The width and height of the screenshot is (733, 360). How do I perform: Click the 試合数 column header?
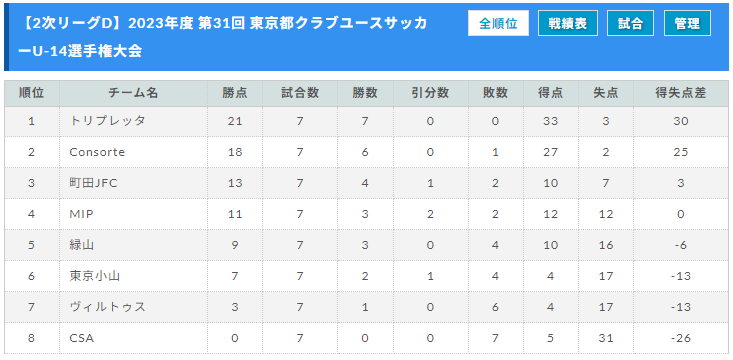coord(300,93)
